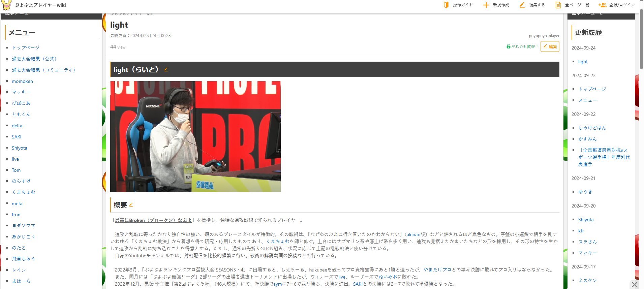Open SAKI link in article text

[358, 284]
